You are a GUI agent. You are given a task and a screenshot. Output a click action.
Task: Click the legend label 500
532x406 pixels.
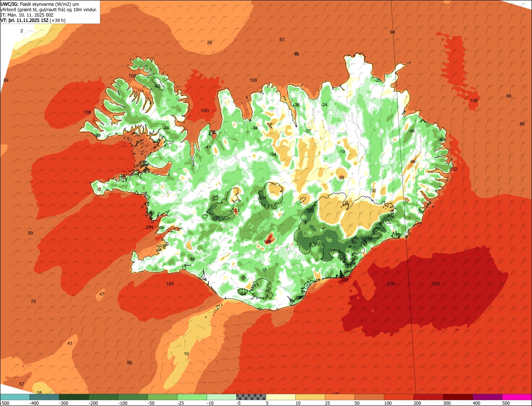tap(506, 403)
